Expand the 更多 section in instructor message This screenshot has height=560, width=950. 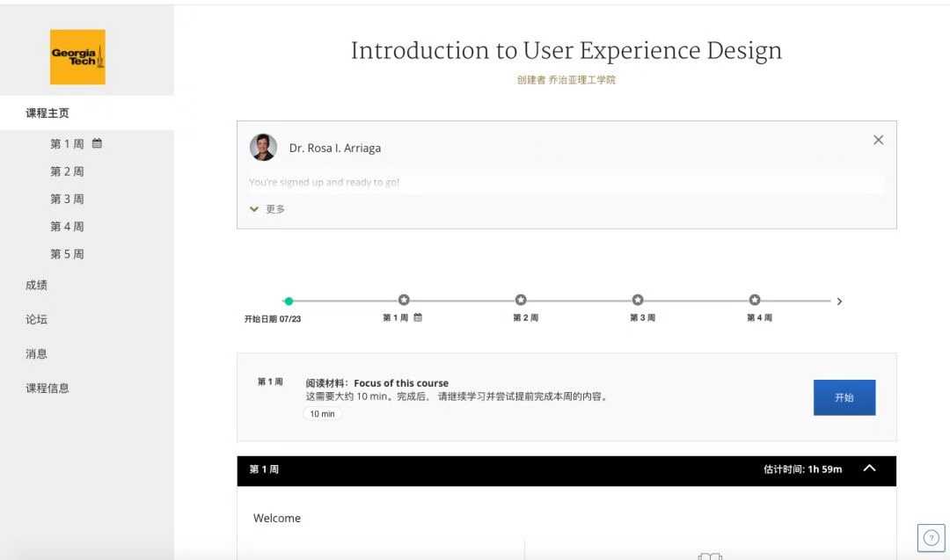(x=267, y=209)
